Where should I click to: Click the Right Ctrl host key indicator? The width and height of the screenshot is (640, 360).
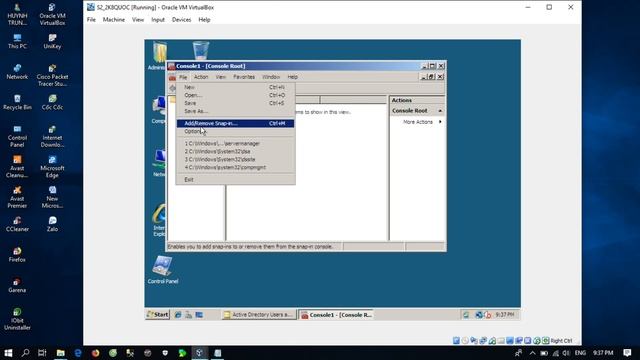(561, 340)
